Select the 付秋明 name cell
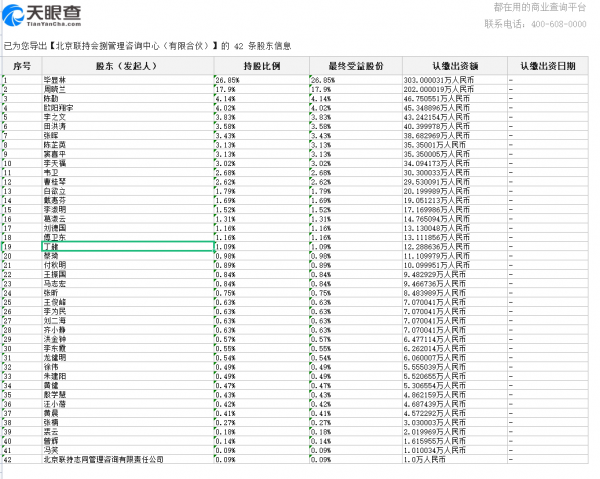Screen dimensions: 600x479 click(127, 265)
